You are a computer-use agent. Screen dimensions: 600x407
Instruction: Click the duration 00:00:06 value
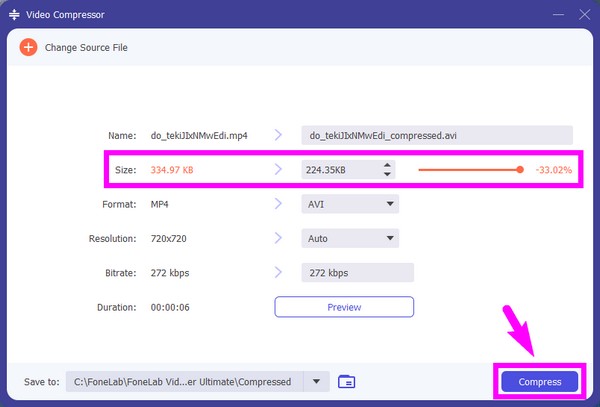pyautogui.click(x=170, y=308)
